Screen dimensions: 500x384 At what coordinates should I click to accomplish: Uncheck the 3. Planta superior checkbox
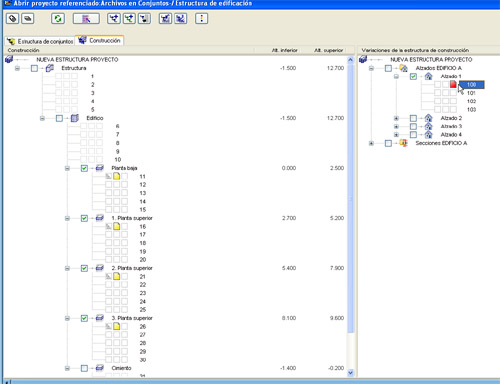click(84, 318)
